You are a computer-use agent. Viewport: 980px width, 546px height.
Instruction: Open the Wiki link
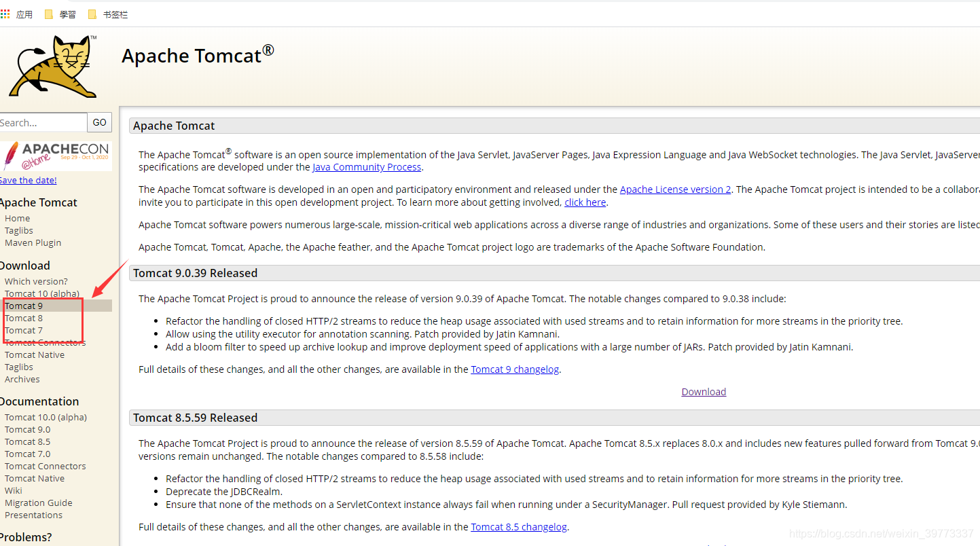(13, 490)
